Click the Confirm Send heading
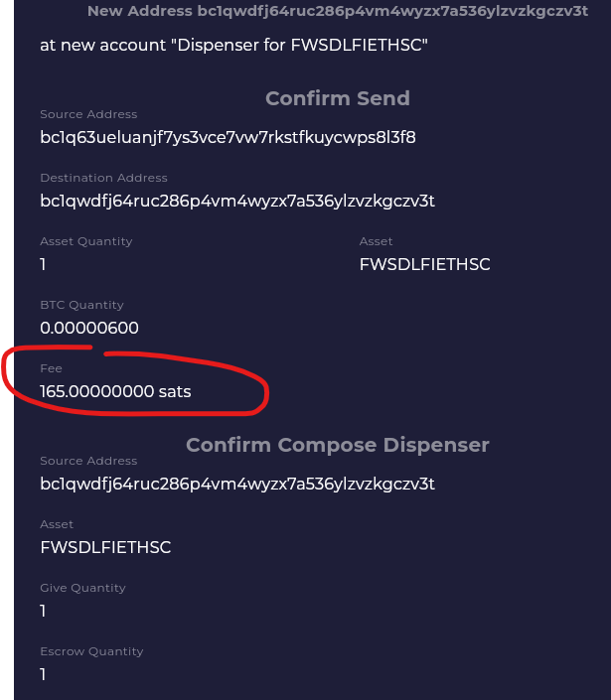 coord(337,98)
